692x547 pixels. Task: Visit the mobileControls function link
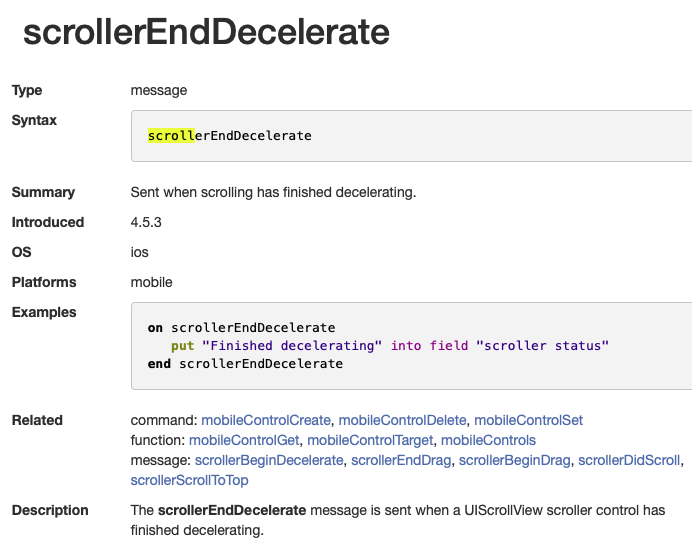click(488, 440)
